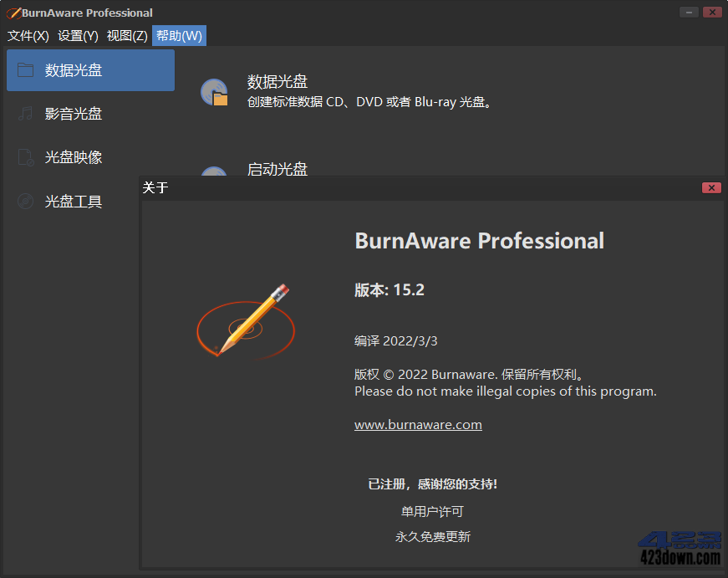
Task: Click the 启动光盘 disc icon
Action: 214,174
